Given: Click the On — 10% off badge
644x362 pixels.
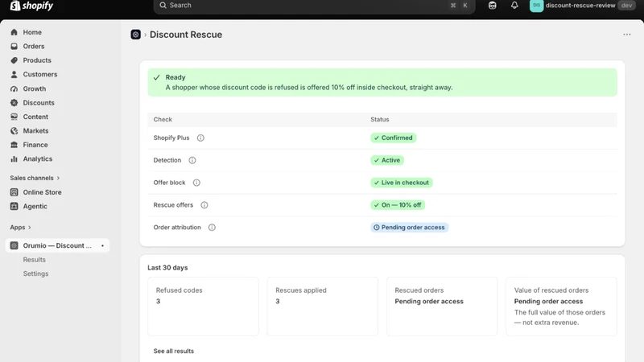Looking at the screenshot, I should (x=398, y=205).
